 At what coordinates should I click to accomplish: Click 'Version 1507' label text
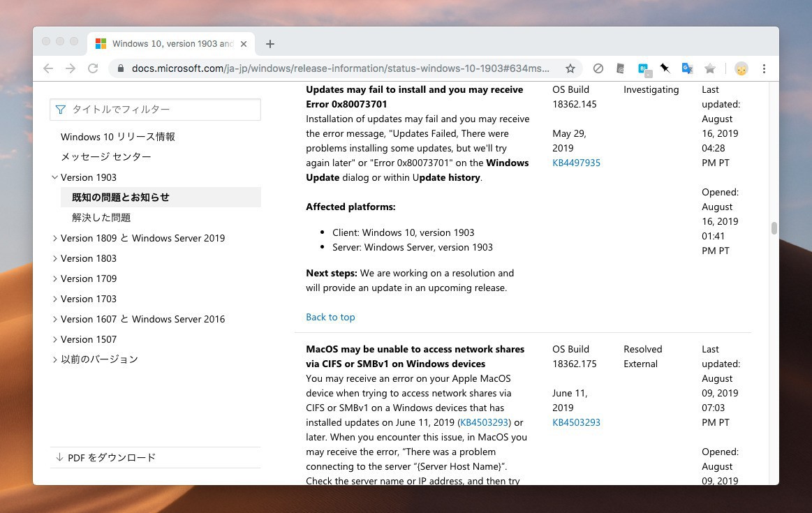89,339
